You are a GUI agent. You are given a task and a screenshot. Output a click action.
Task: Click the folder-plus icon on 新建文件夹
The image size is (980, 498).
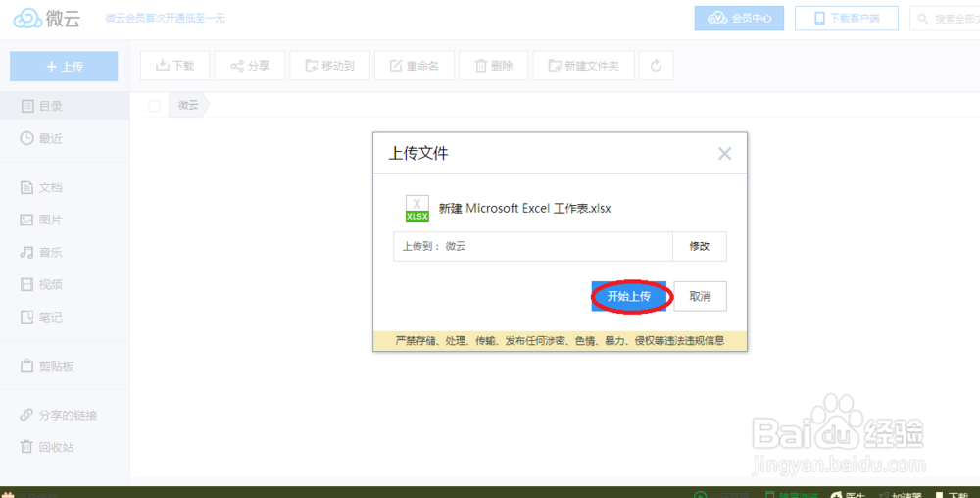(x=555, y=66)
